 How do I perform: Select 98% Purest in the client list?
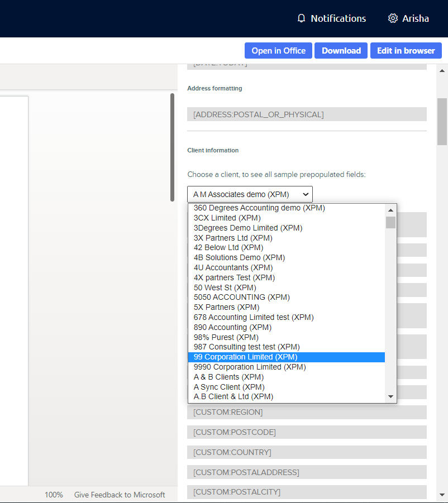(226, 337)
